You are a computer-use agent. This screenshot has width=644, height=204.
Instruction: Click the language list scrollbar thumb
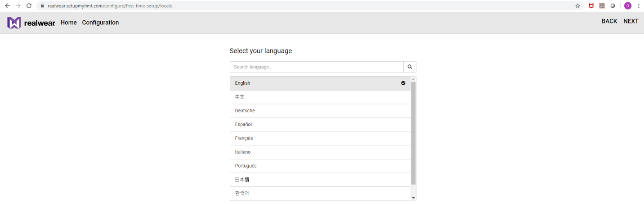(413, 133)
